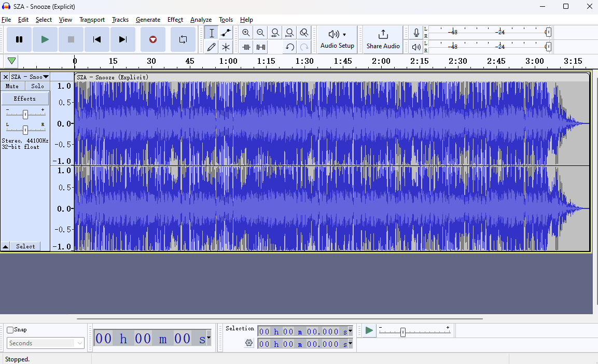Select the Envelope tool
Viewport: 598px width, 364px height.
(226, 32)
